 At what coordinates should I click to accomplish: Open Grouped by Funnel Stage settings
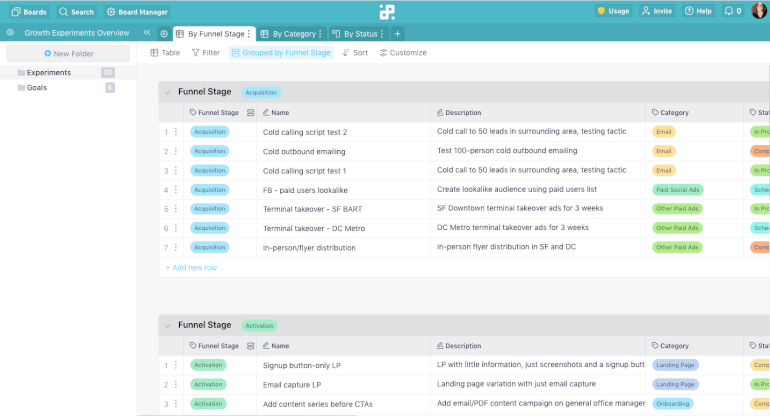(x=281, y=53)
